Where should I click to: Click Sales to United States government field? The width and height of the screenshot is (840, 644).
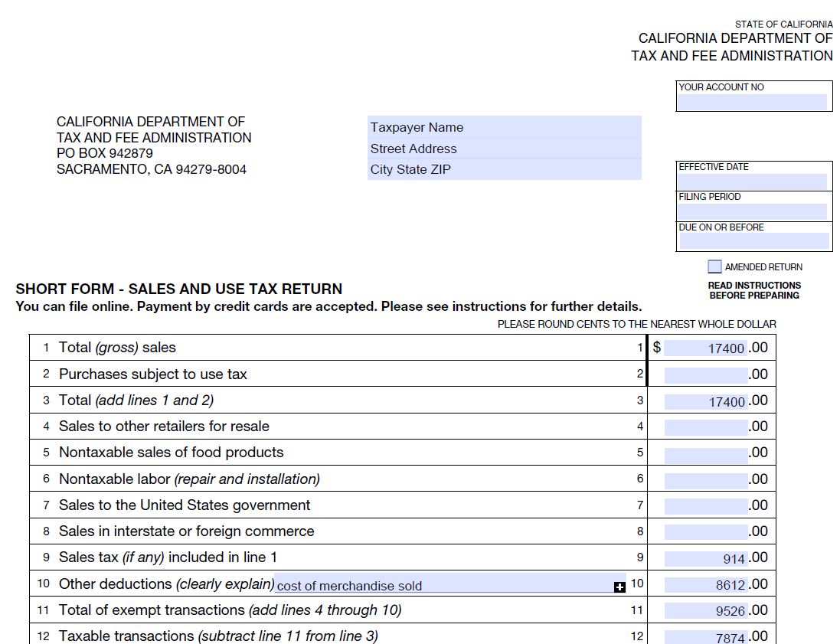705,505
